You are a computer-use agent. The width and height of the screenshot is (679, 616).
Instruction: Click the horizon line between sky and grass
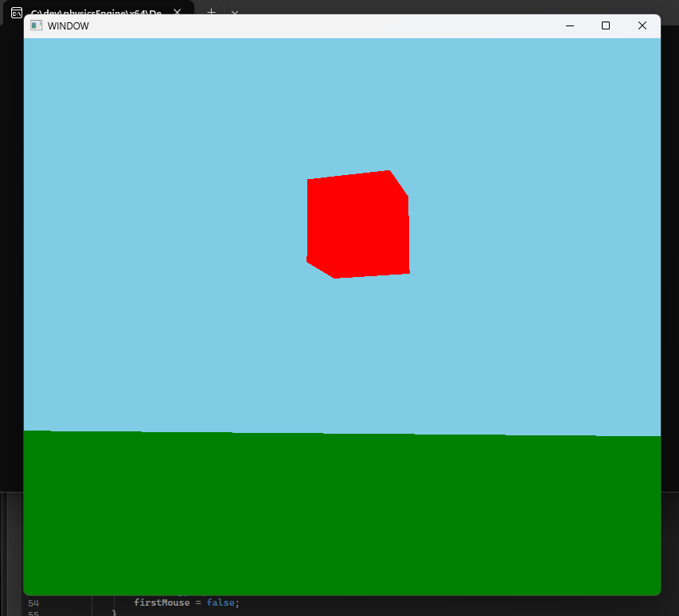[x=342, y=433]
